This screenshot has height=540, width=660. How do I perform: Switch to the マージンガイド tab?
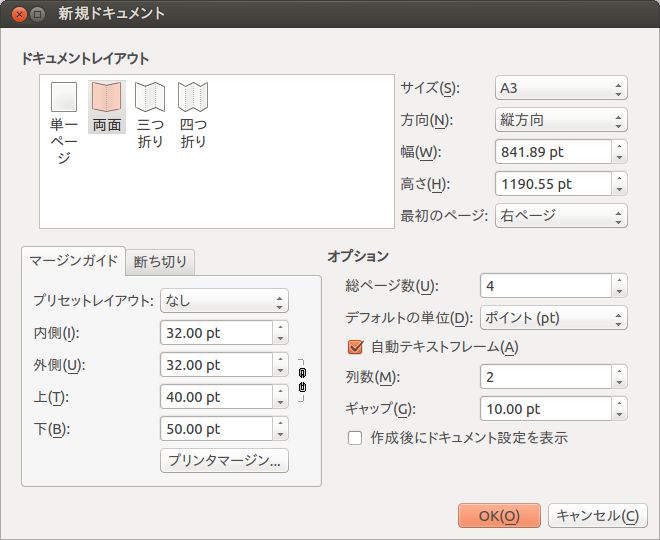(74, 261)
